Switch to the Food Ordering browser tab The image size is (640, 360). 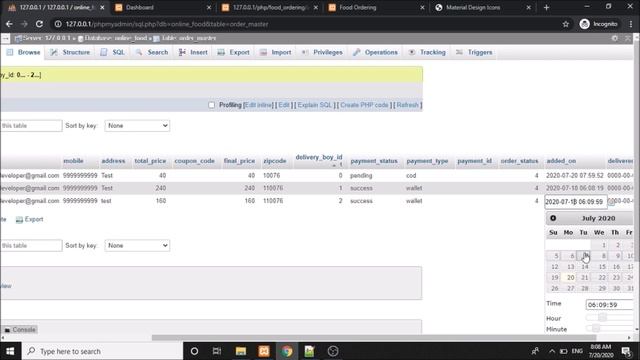pos(376,7)
